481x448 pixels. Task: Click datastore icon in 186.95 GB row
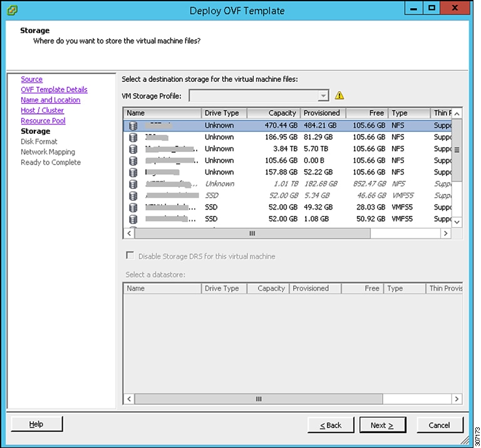pyautogui.click(x=133, y=137)
